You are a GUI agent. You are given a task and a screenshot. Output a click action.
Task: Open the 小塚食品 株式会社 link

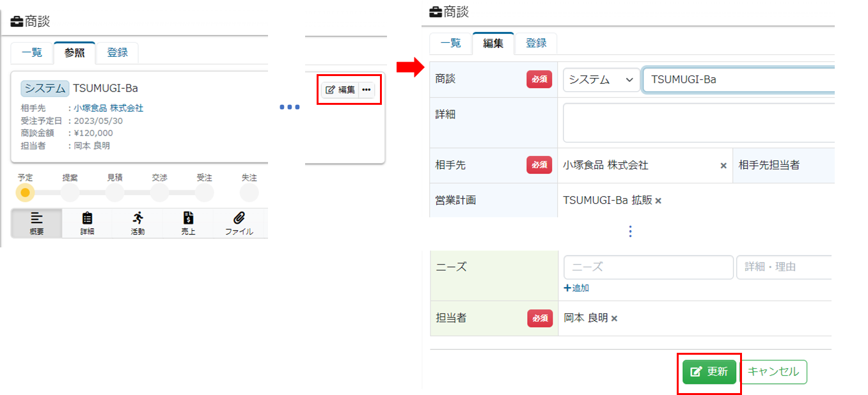108,108
